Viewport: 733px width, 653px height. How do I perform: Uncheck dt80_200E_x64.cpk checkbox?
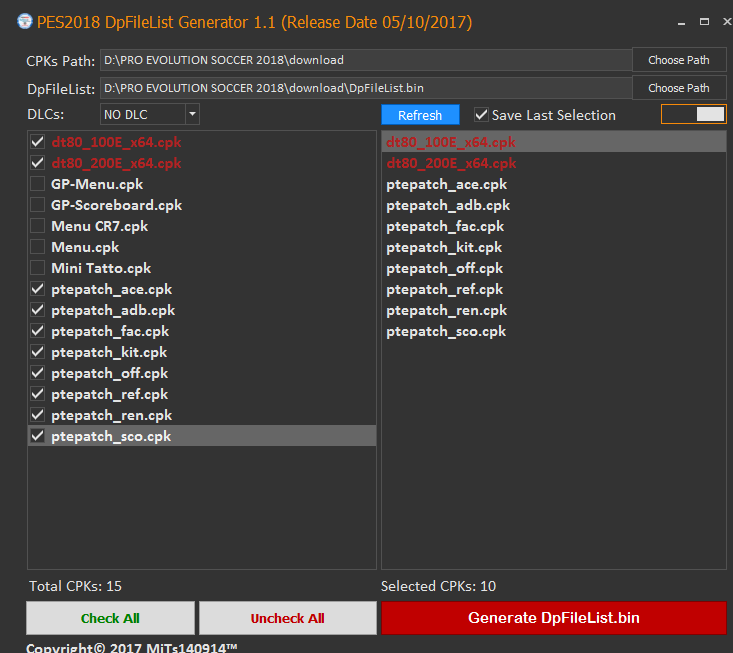tap(37, 163)
